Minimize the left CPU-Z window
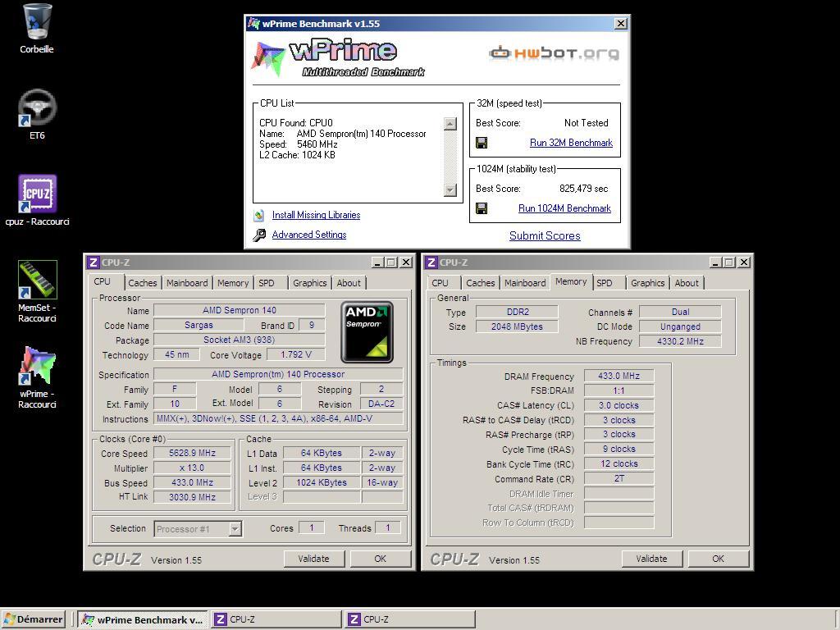The image size is (840, 630). [x=377, y=262]
